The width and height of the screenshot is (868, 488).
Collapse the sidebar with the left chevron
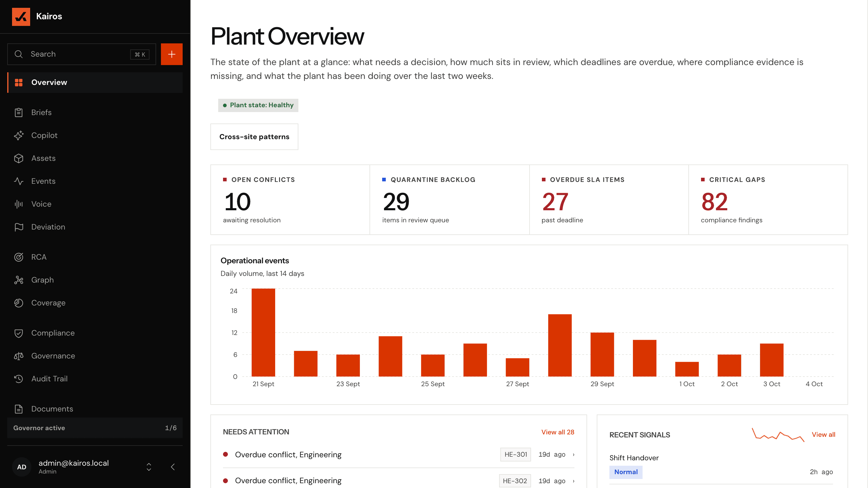click(173, 467)
